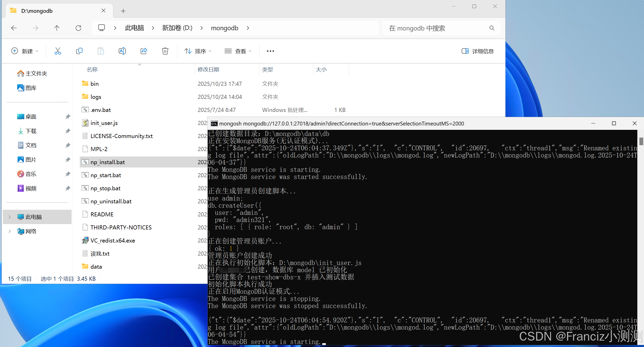This screenshot has width=644, height=347.
Task: Click 新加卷 (D:) in the breadcrumb
Action: pos(177,28)
